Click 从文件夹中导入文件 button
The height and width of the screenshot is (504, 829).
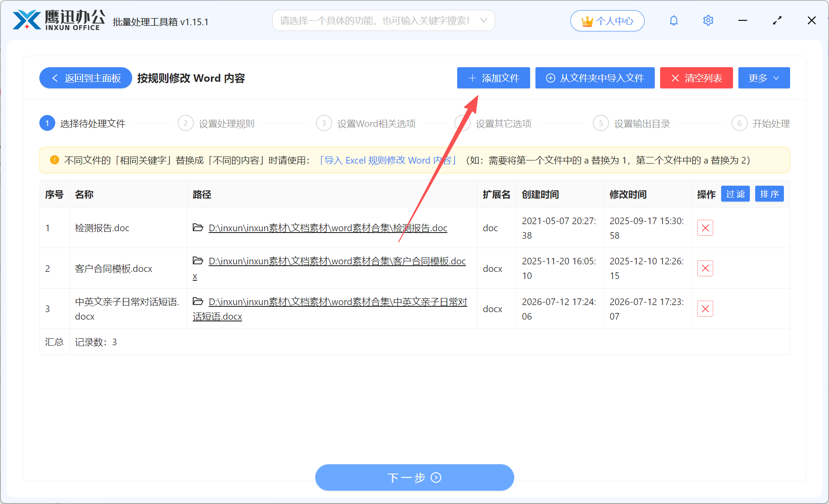pos(595,78)
